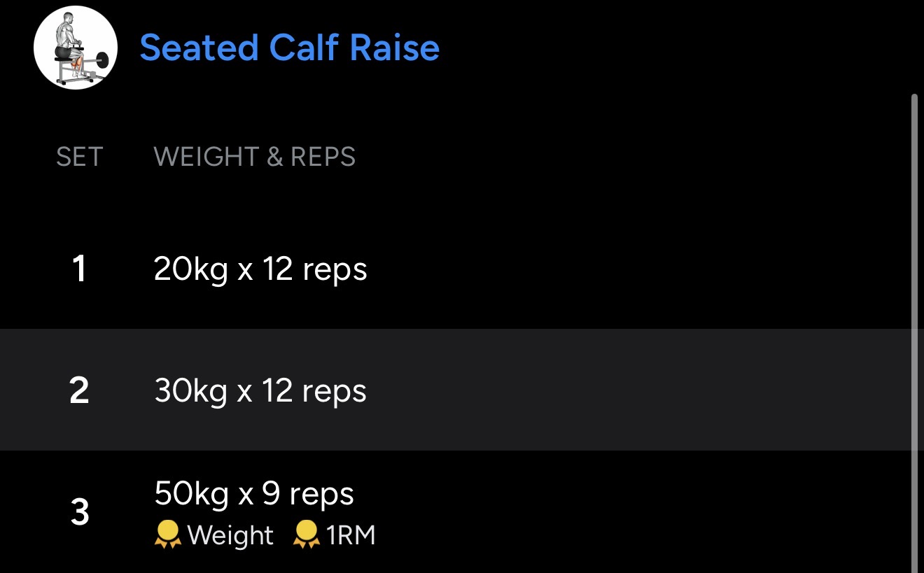Click the SET column header

(79, 157)
